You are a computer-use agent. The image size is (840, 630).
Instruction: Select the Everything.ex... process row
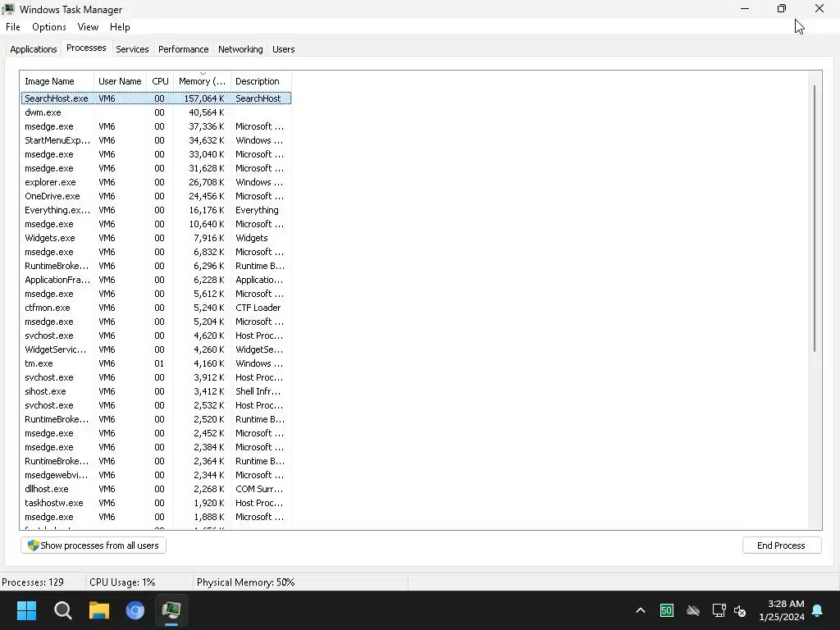(x=156, y=210)
